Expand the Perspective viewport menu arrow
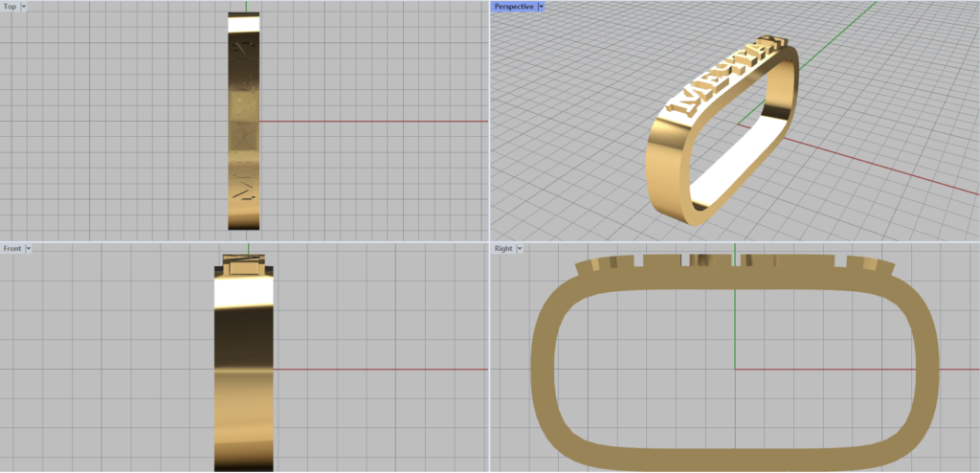Viewport: 980px width, 473px height. coord(541,7)
